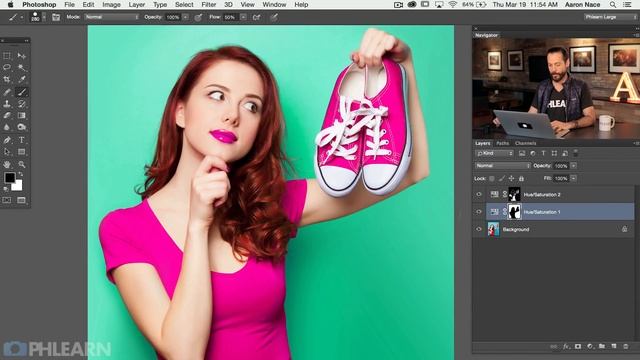Open the workspace switcher dropdown
The height and width of the screenshot is (360, 640).
pos(610,17)
